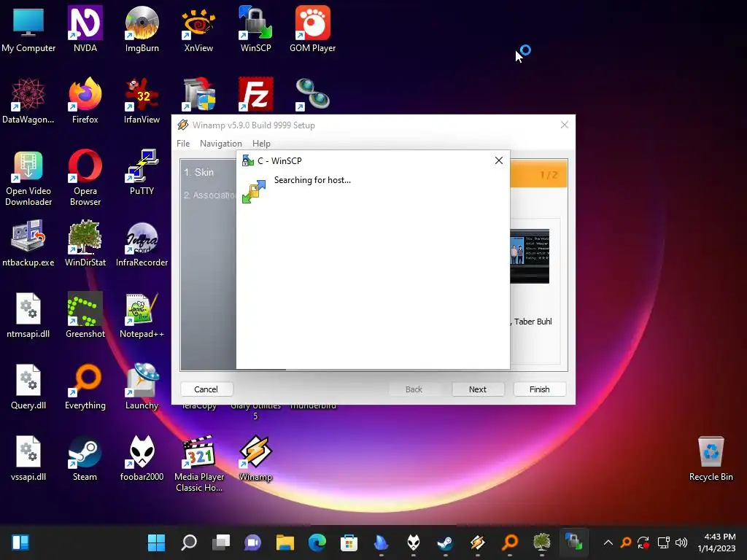Select the GOM Player desktop icon

(312, 29)
